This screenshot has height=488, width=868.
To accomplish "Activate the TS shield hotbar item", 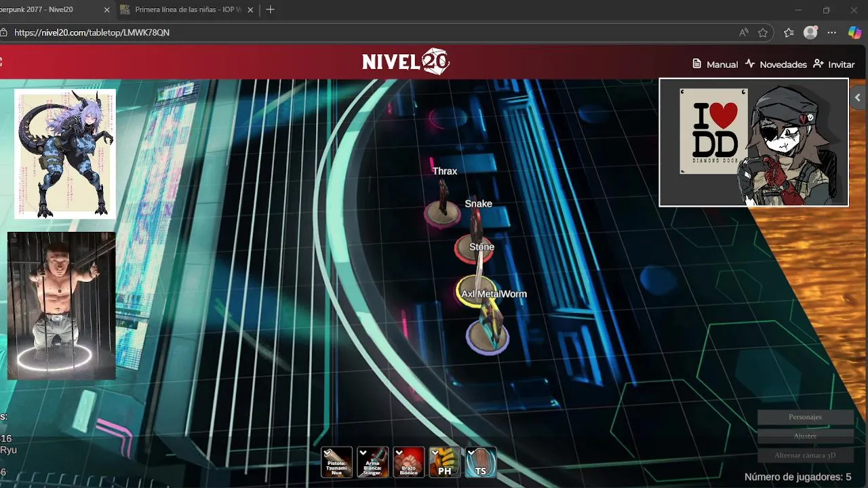I will [481, 462].
